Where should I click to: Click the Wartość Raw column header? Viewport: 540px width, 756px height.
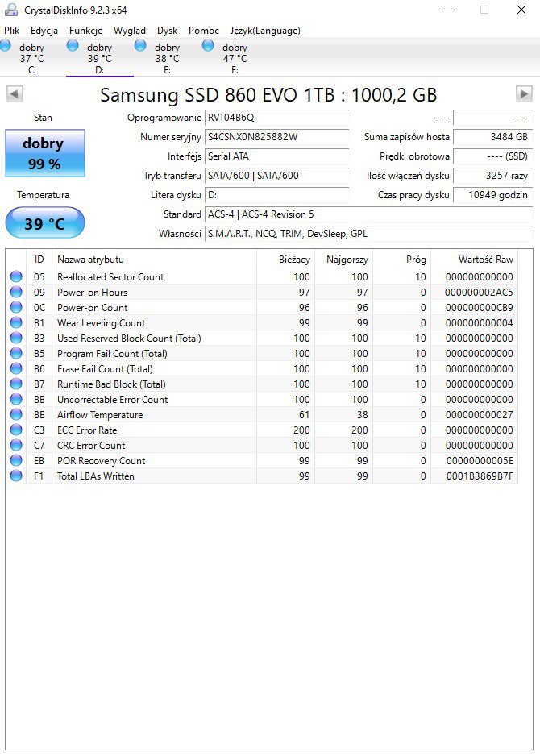[475, 260]
